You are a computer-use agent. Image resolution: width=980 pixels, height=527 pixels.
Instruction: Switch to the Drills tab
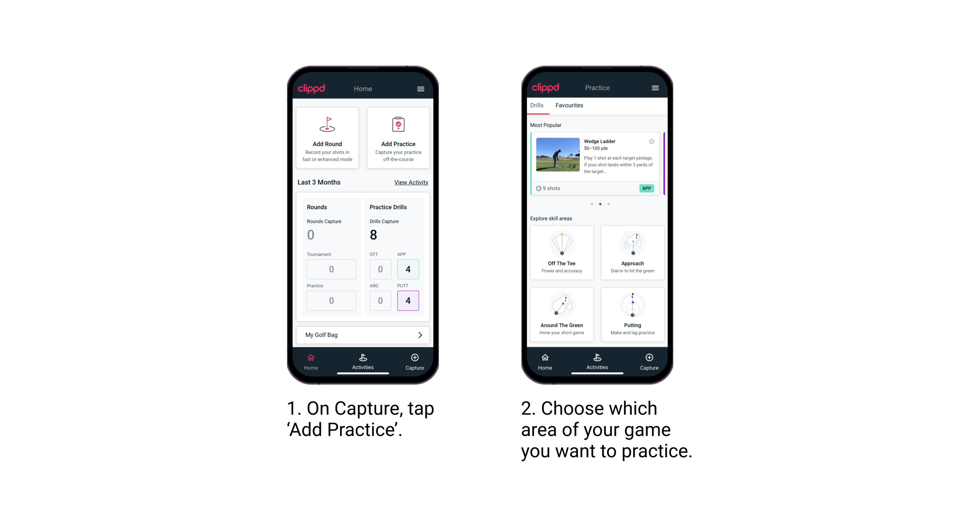[x=538, y=106]
